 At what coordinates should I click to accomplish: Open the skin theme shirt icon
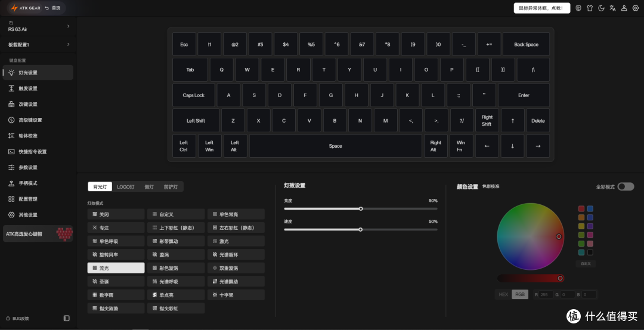pyautogui.click(x=590, y=8)
